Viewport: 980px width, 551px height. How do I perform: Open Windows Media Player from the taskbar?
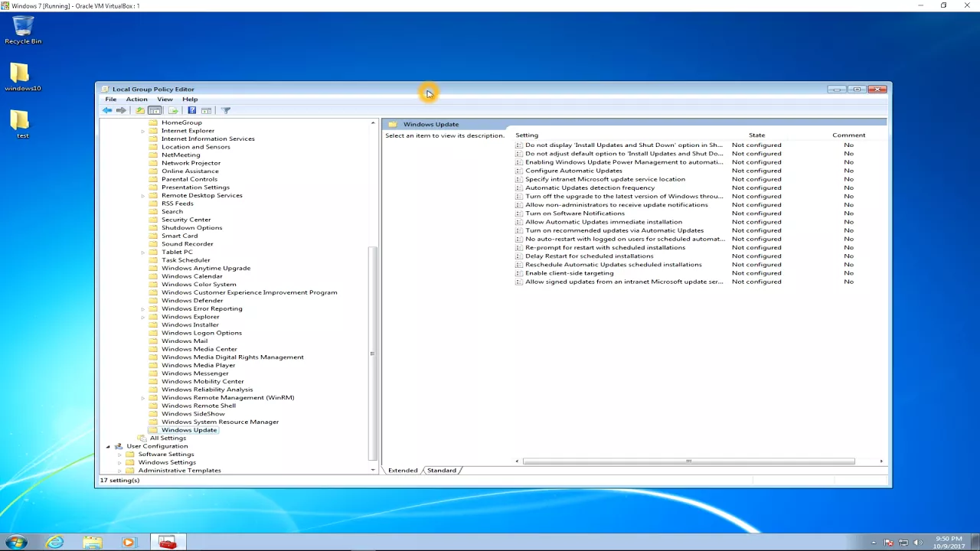[x=128, y=542]
